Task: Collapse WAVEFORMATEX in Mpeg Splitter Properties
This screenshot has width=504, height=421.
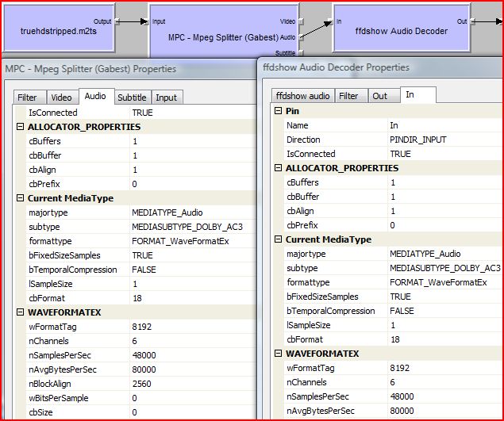Action: [21, 312]
